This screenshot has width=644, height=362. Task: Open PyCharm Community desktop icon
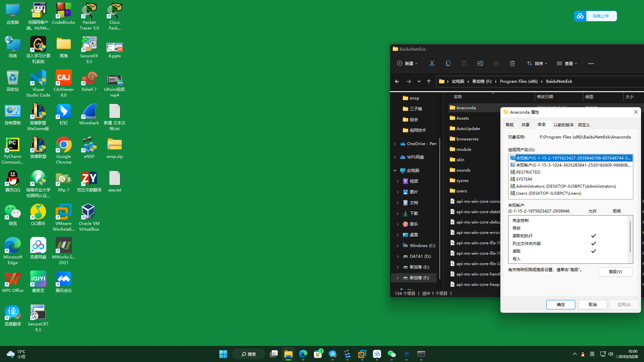tap(12, 150)
